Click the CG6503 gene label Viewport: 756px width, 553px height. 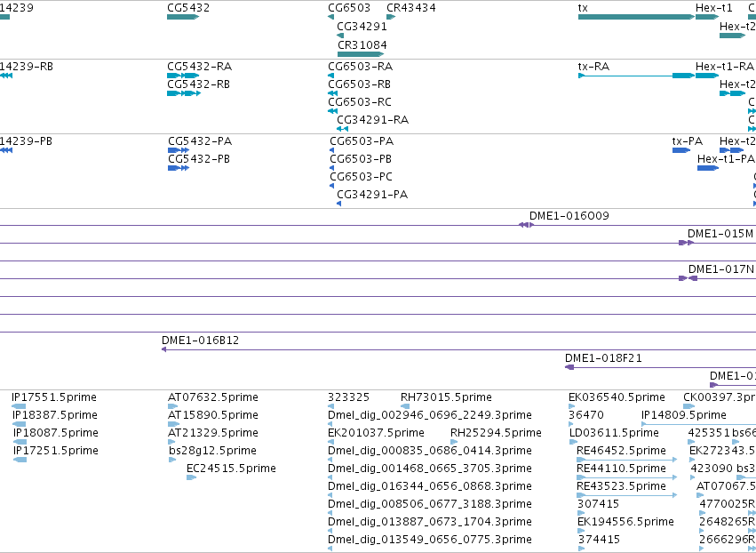pos(349,8)
